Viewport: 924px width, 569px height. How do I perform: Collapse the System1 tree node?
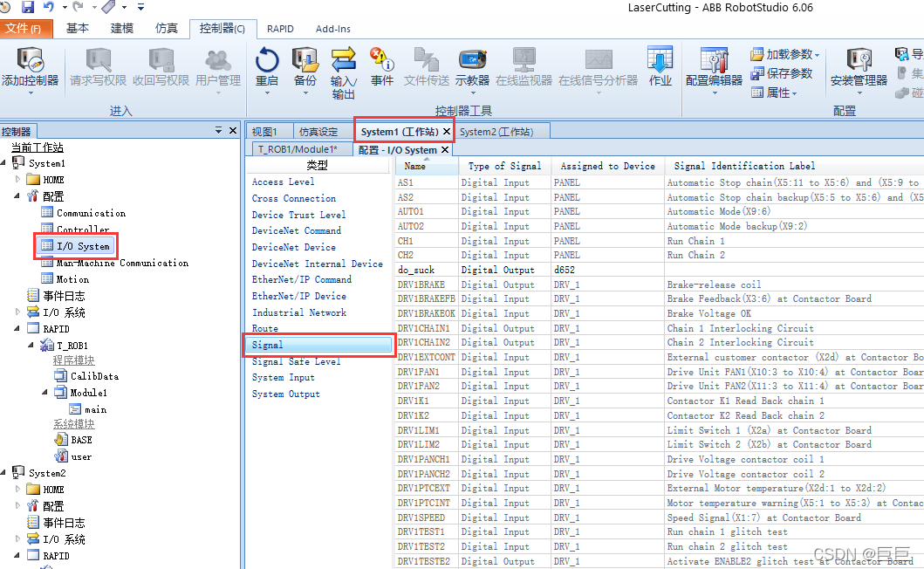pyautogui.click(x=4, y=162)
